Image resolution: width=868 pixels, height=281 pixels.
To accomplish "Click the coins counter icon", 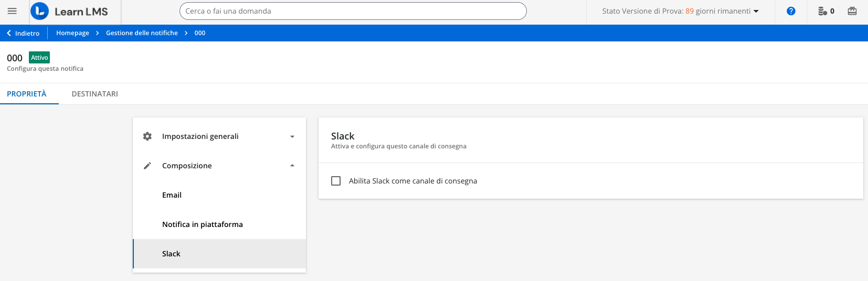I will click(822, 11).
